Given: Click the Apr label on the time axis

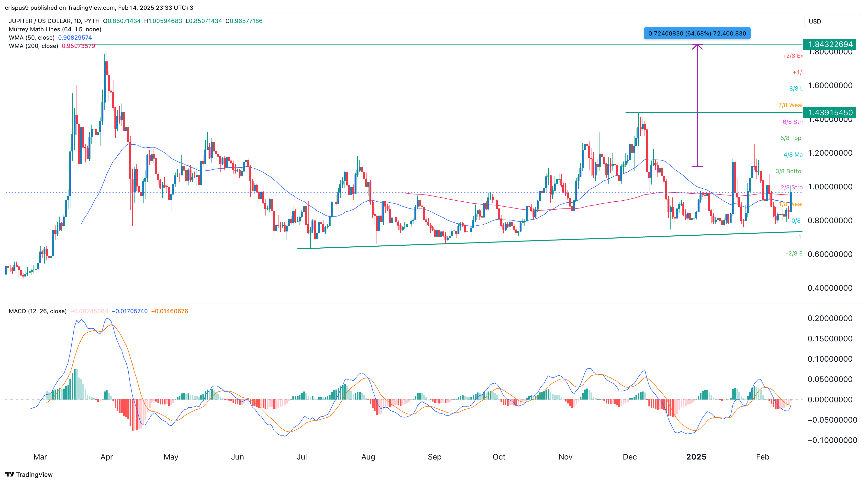Looking at the screenshot, I should 106,457.
